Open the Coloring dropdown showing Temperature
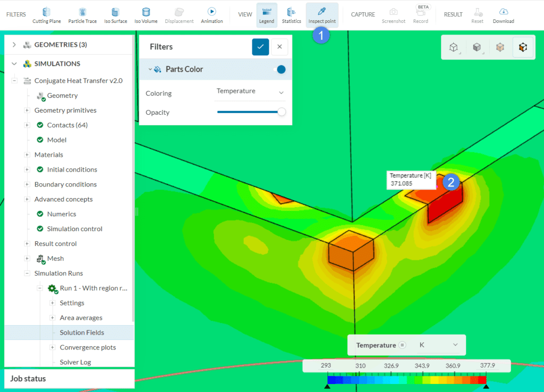 [x=250, y=92]
